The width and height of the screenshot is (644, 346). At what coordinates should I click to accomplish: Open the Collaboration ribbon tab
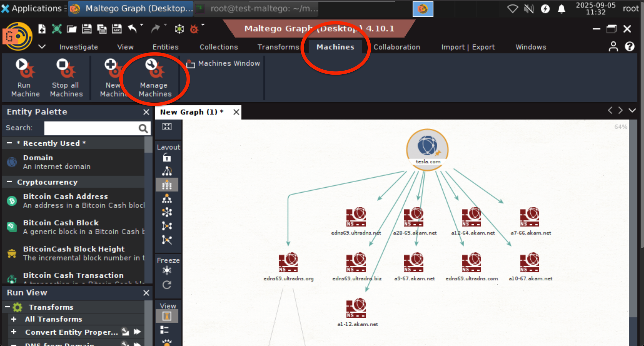[x=397, y=47]
